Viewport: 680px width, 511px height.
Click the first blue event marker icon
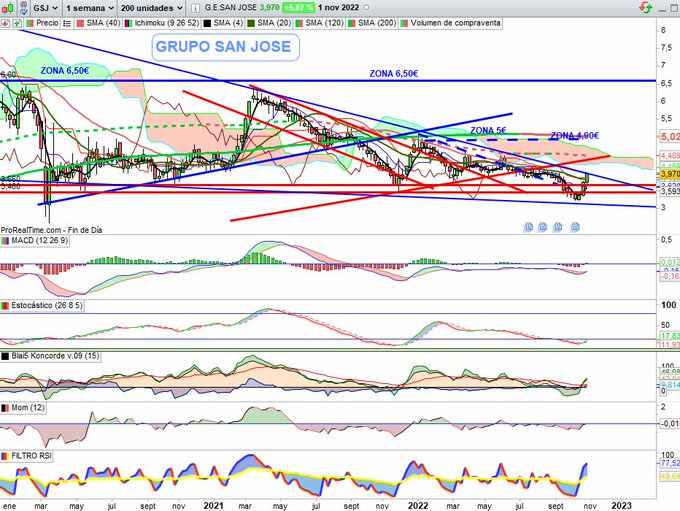click(528, 227)
